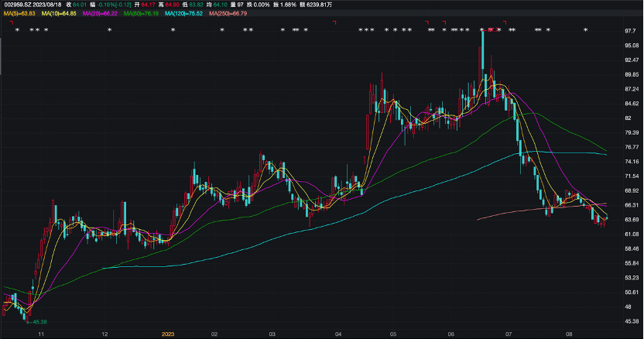Click the 002959.SZ stock code header
Viewport: 644px width, 339px height.
click(x=17, y=5)
